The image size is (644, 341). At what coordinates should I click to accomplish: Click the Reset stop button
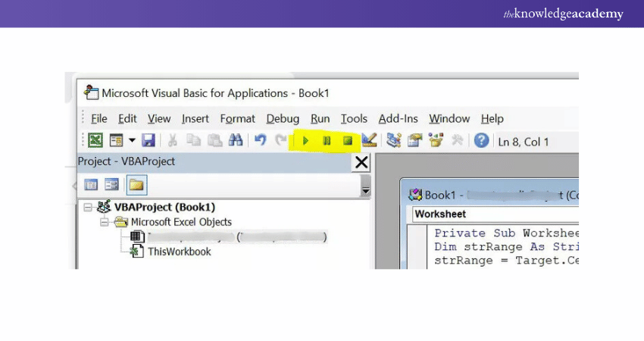348,141
